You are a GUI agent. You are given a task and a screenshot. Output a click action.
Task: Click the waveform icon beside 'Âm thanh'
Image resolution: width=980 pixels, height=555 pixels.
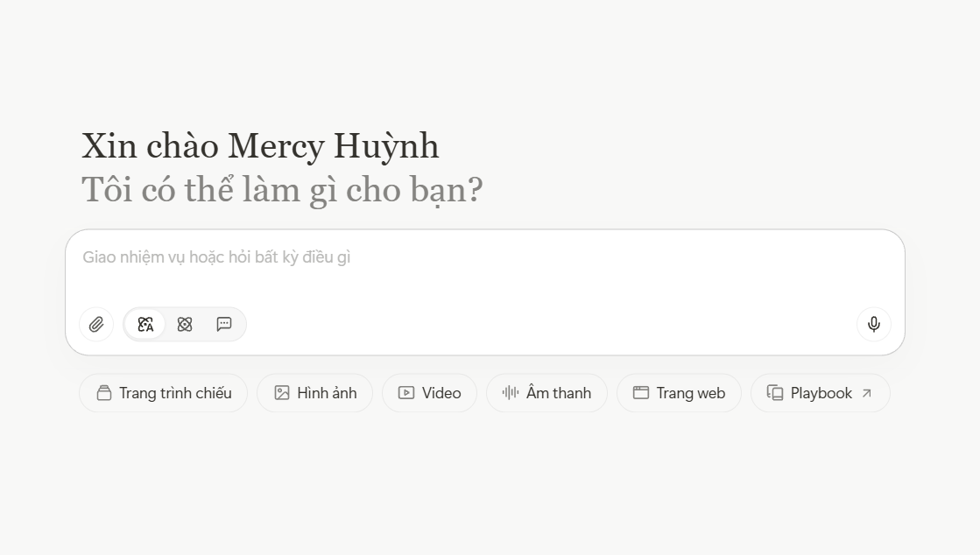pos(511,392)
